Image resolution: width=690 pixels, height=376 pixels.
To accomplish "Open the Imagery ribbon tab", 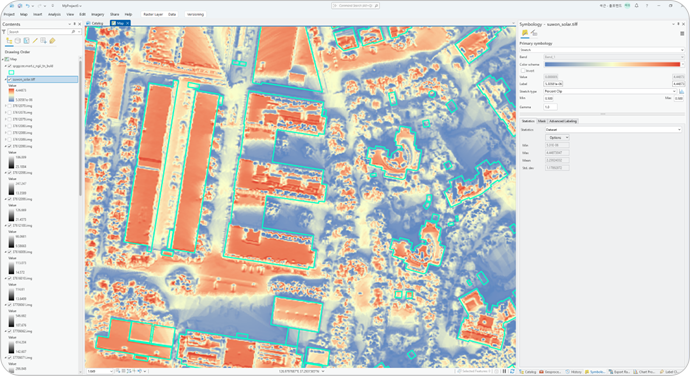I will tap(98, 15).
